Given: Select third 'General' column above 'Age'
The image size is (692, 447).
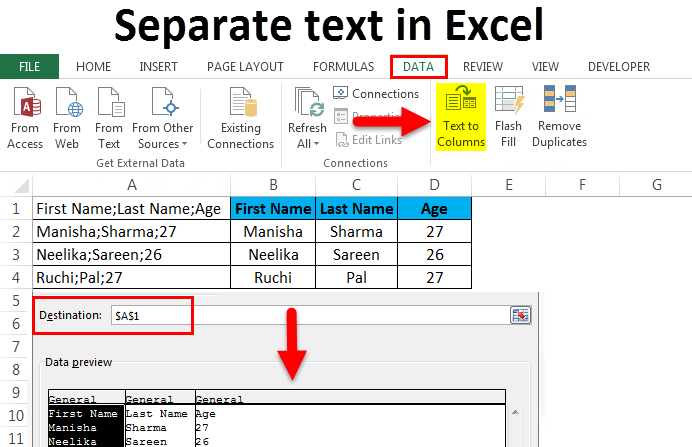Looking at the screenshot, I should click(x=350, y=399).
